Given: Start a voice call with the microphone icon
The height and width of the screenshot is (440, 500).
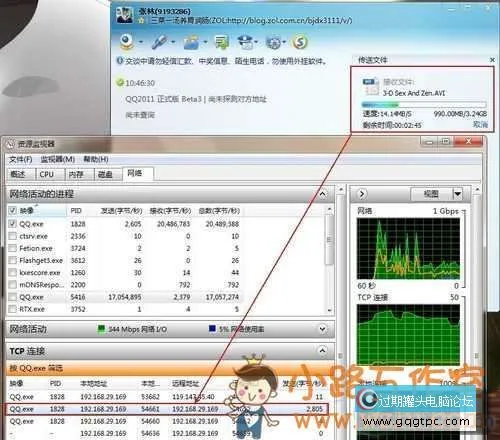Looking at the screenshot, I should 159,42.
